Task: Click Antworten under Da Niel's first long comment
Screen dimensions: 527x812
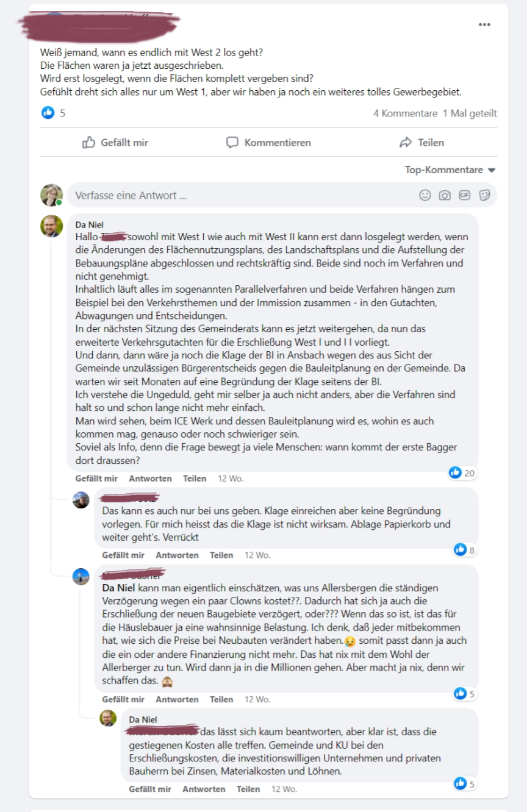Action: [x=151, y=479]
